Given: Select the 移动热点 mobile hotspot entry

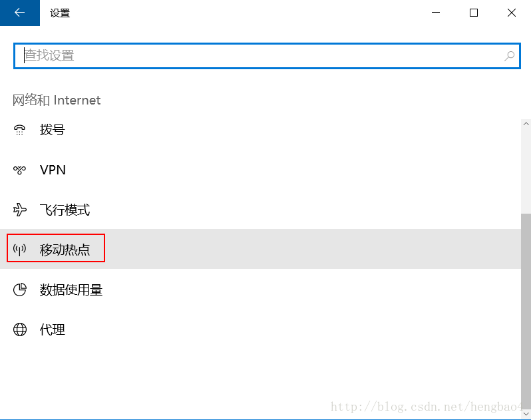Looking at the screenshot, I should pyautogui.click(x=260, y=249).
